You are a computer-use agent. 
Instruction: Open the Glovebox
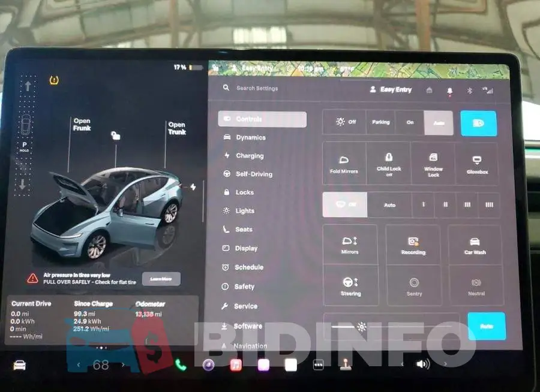477,165
